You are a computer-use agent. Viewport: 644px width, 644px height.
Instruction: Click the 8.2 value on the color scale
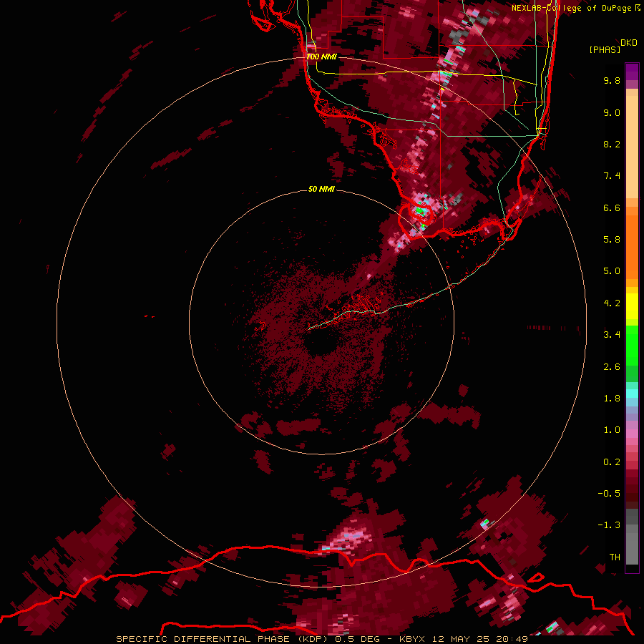pyautogui.click(x=612, y=144)
